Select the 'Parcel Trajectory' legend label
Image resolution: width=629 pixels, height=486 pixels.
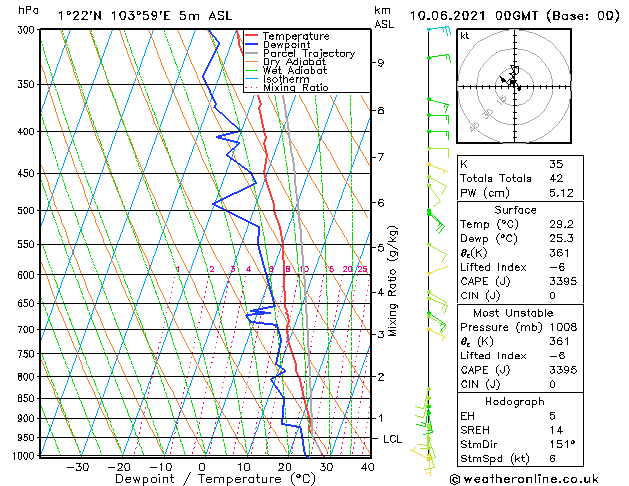309,53
